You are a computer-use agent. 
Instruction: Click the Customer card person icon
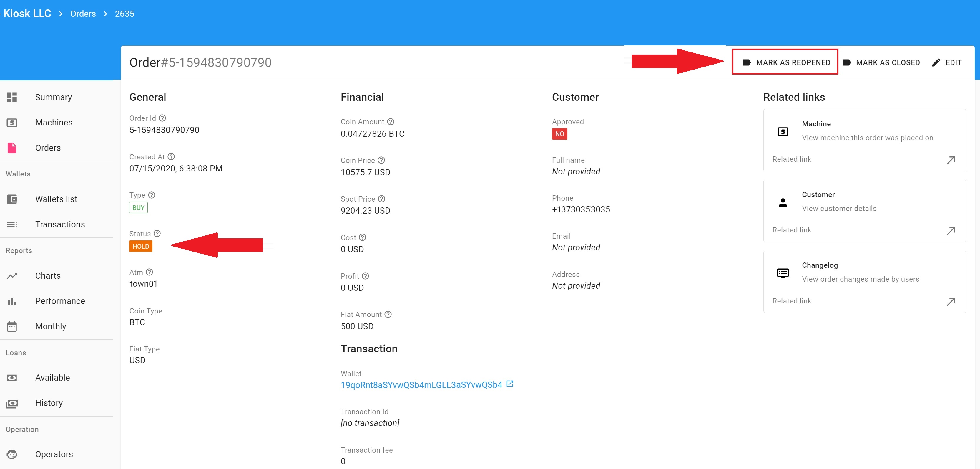(783, 202)
